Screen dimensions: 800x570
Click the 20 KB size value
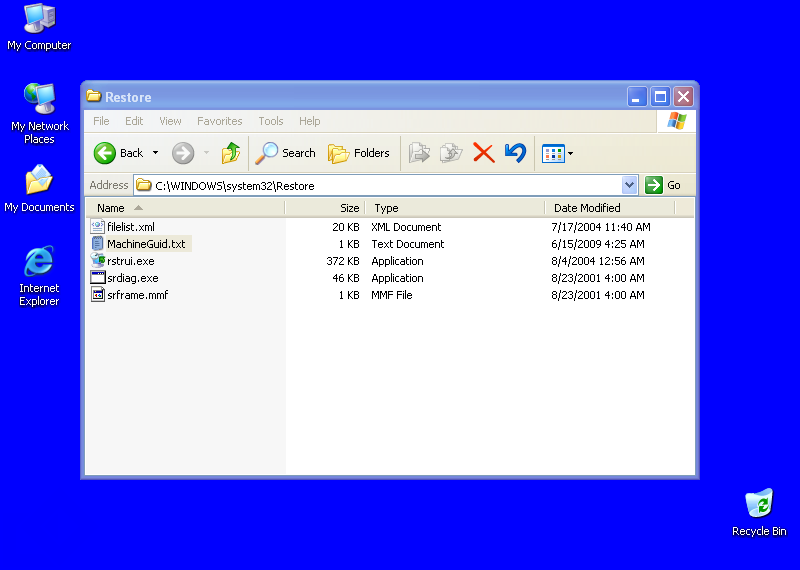tap(346, 227)
